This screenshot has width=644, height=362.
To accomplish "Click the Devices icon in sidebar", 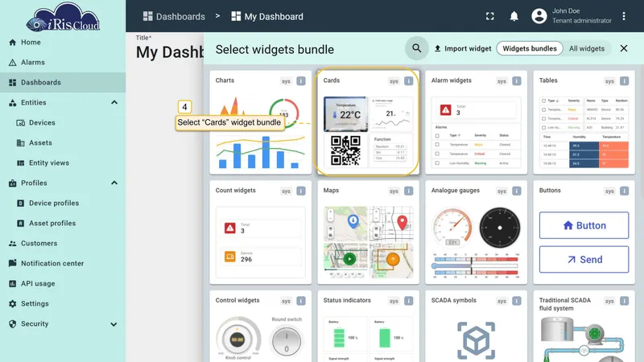I will [x=21, y=123].
